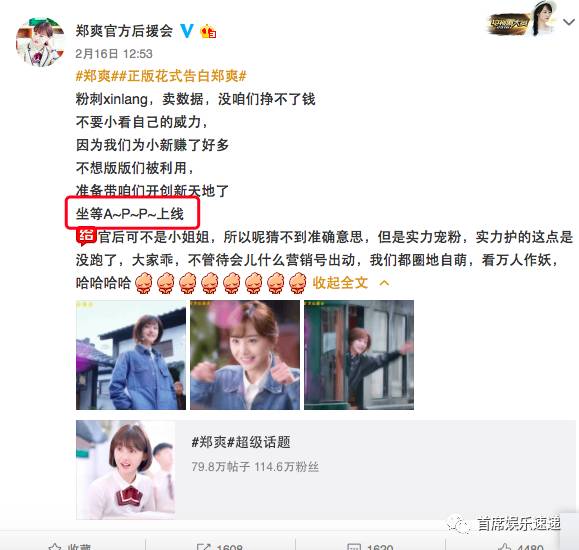Open the 郑爽官方后援会 profile avatar
Viewport: 579px width, 550px height.
[x=40, y=41]
